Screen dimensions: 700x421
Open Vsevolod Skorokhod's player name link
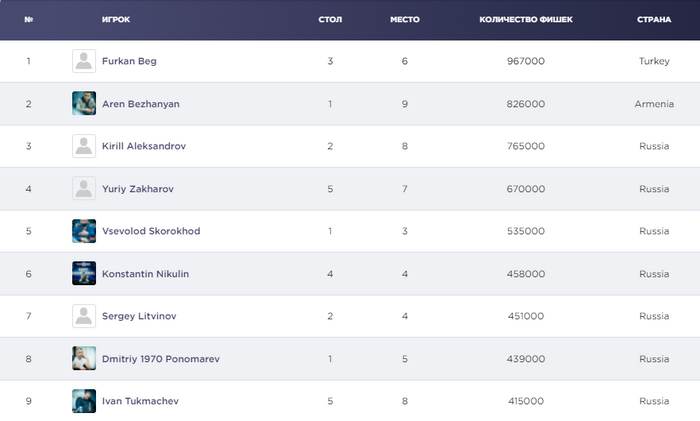point(151,231)
